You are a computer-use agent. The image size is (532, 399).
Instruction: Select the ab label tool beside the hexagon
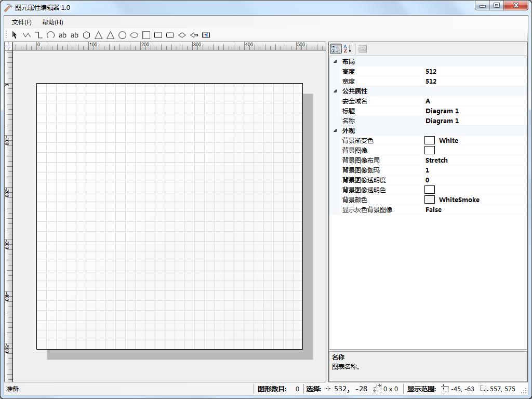(x=74, y=35)
